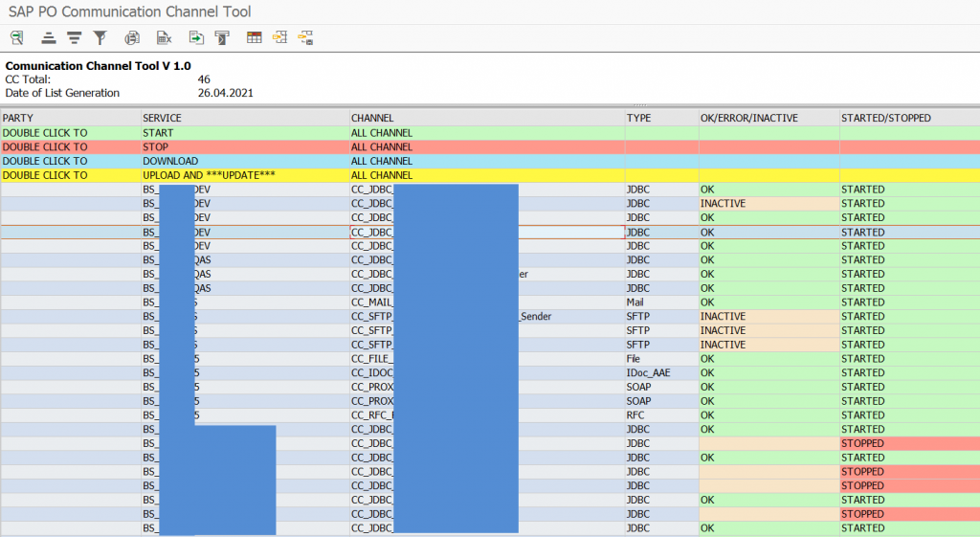This screenshot has width=980, height=537.
Task: Click the red STOP service cell
Action: click(246, 146)
